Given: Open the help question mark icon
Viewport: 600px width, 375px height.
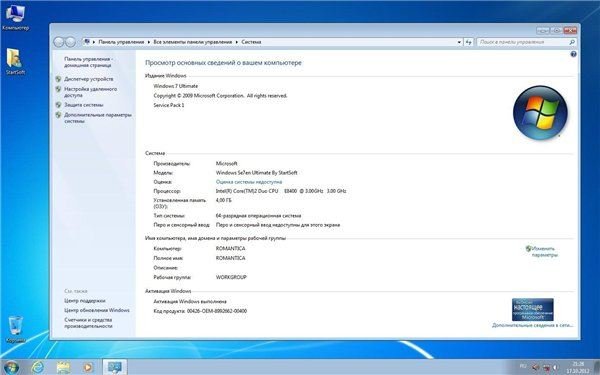Looking at the screenshot, I should (573, 54).
